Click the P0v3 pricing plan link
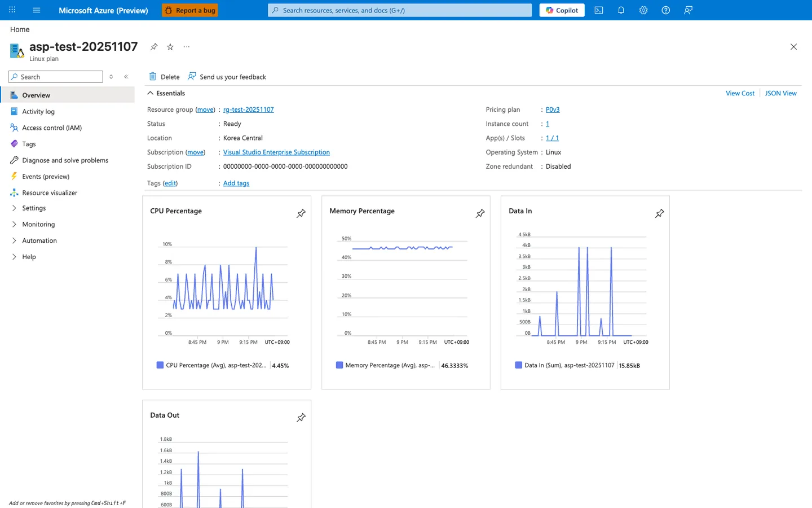 click(553, 110)
